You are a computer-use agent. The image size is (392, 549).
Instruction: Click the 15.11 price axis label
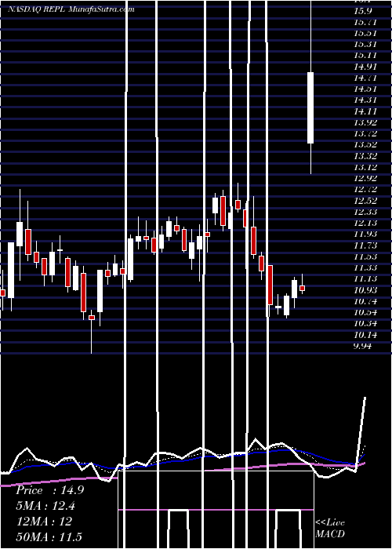click(365, 56)
